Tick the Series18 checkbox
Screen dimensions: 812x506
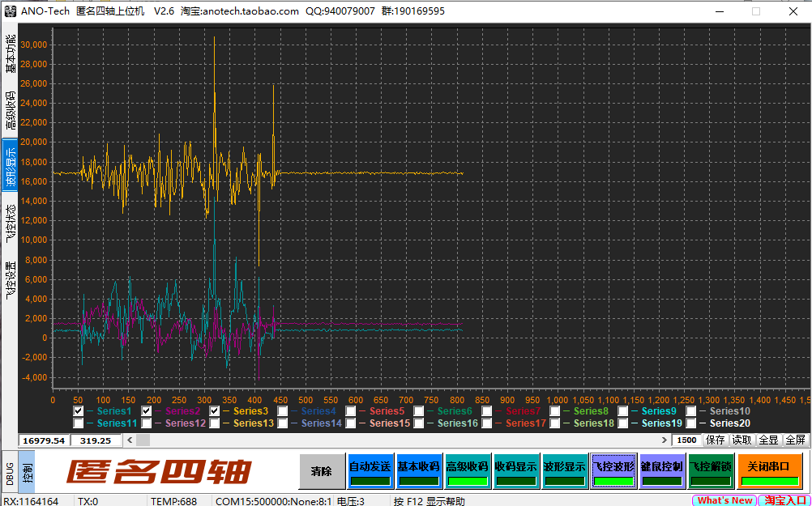(x=554, y=423)
